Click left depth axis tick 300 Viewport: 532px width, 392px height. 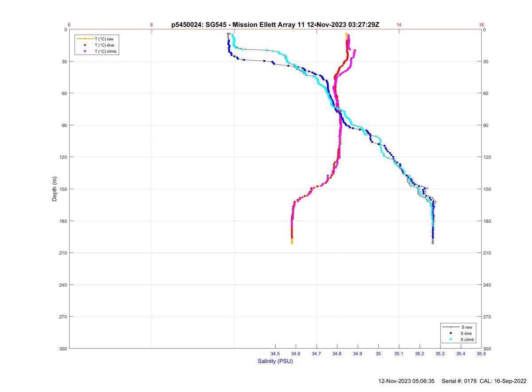coord(63,349)
